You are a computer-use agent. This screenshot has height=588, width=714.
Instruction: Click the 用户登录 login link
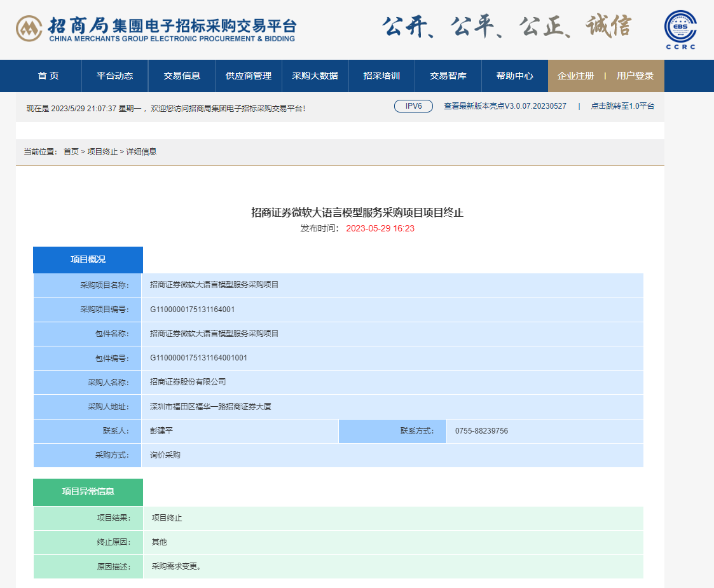point(636,76)
